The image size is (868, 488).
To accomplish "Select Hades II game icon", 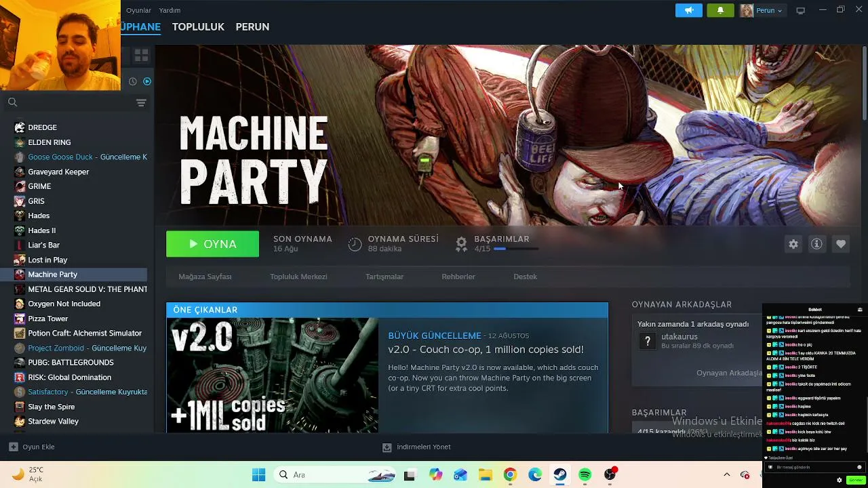I will coord(20,230).
